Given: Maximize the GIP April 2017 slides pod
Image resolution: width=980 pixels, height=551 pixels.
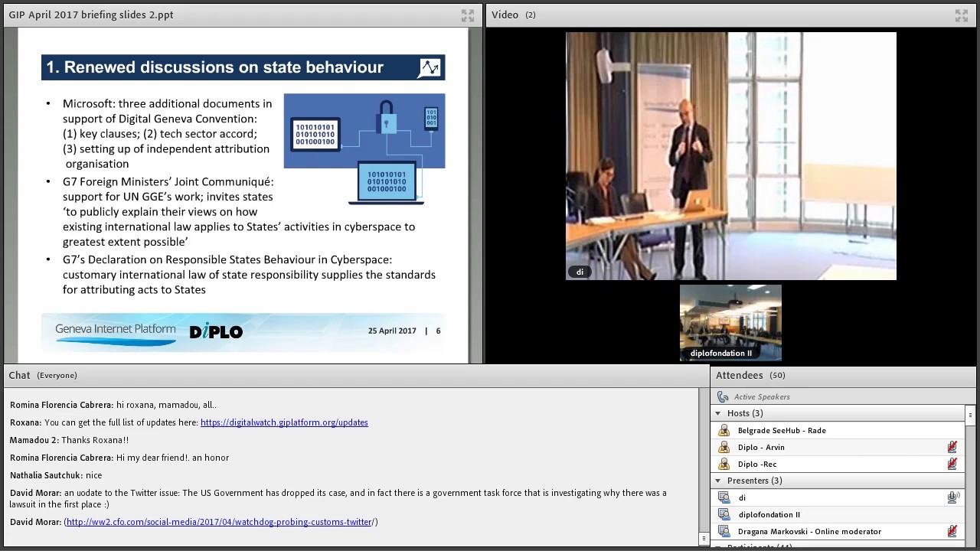Looking at the screenshot, I should pyautogui.click(x=467, y=15).
